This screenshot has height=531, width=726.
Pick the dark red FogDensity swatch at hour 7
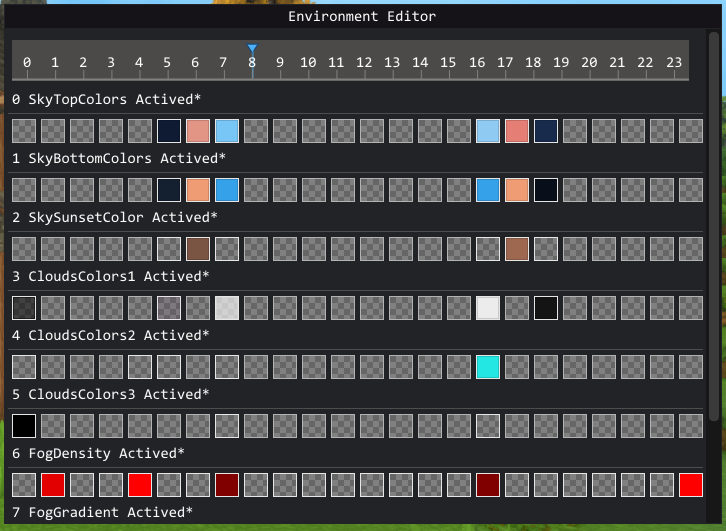tap(227, 485)
